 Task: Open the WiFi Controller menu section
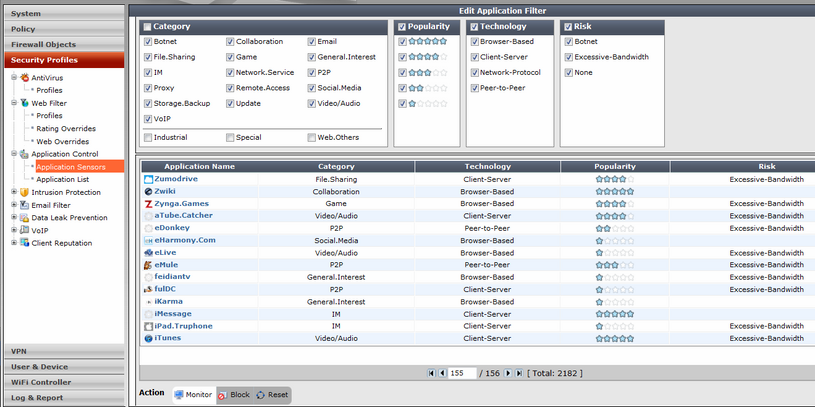coord(64,382)
